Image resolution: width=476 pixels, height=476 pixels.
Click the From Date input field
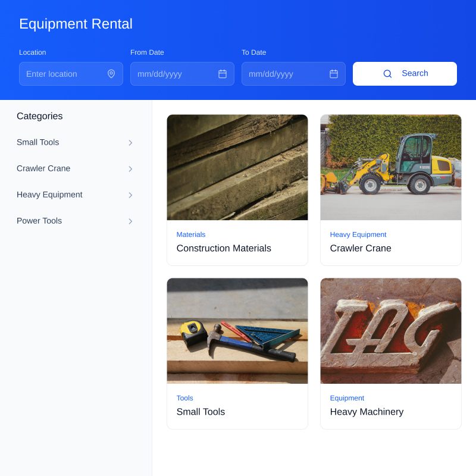pos(173,74)
